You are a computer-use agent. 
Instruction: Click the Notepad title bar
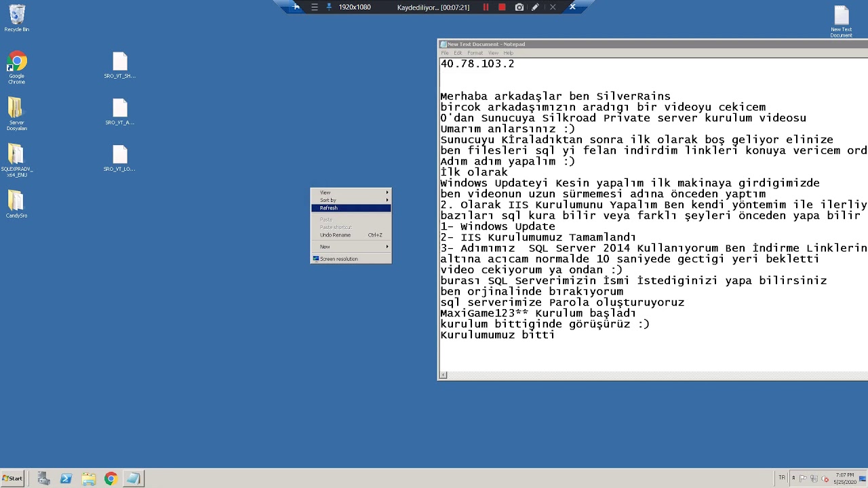[652, 44]
